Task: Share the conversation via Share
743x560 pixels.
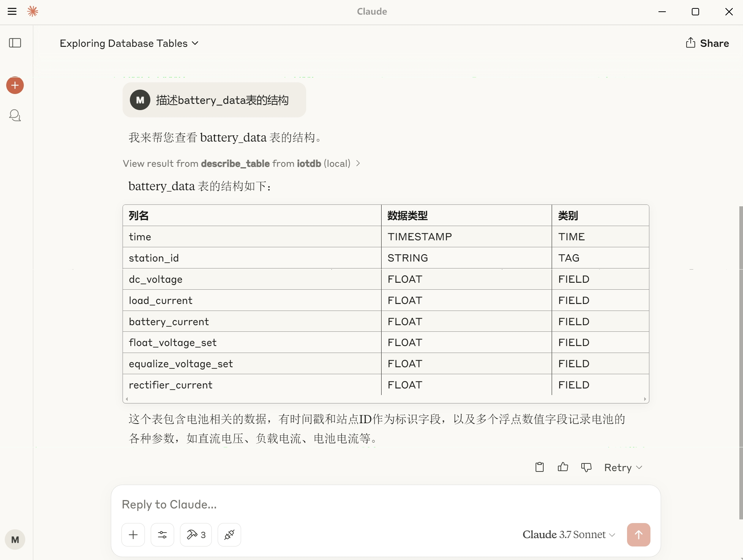Action: pyautogui.click(x=707, y=43)
